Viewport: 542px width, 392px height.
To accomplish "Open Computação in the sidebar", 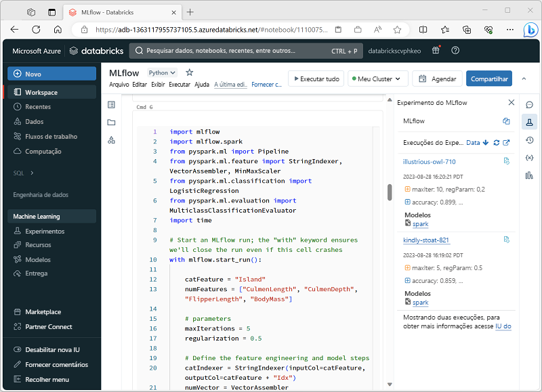I will tap(37, 151).
